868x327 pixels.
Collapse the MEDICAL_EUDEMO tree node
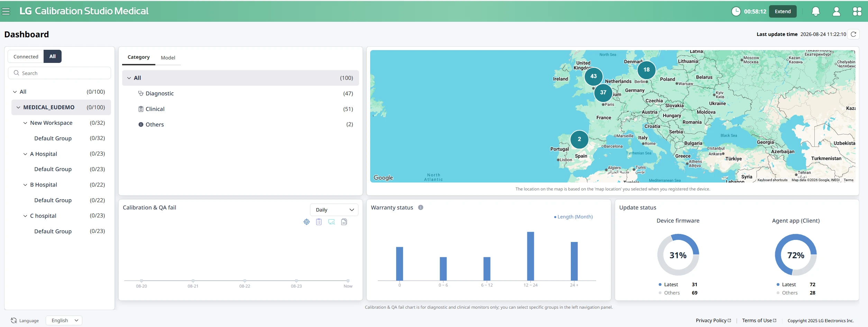[18, 107]
